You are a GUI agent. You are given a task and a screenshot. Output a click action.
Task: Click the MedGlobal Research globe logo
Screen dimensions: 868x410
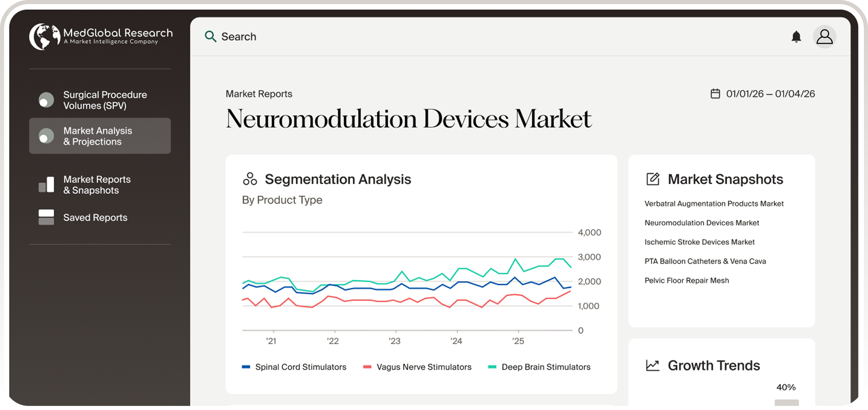45,37
